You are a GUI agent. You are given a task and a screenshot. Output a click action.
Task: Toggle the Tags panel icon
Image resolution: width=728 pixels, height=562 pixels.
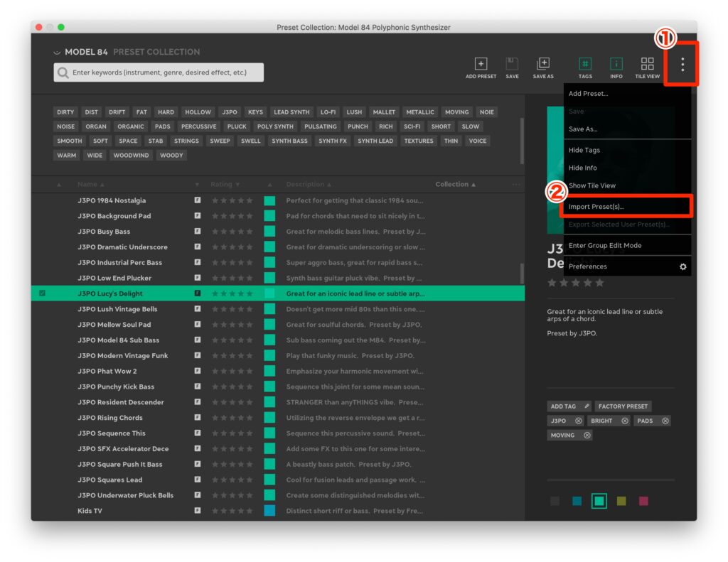click(x=585, y=65)
